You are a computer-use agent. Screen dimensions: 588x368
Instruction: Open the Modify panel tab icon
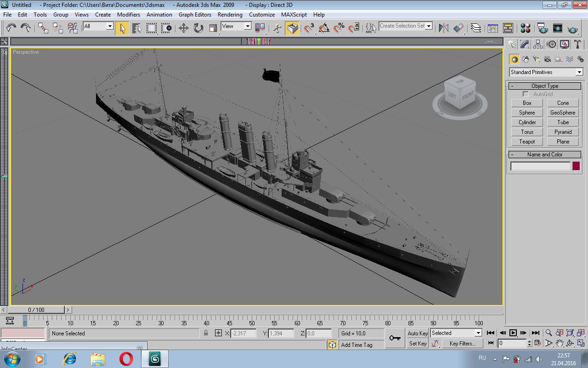click(x=525, y=45)
